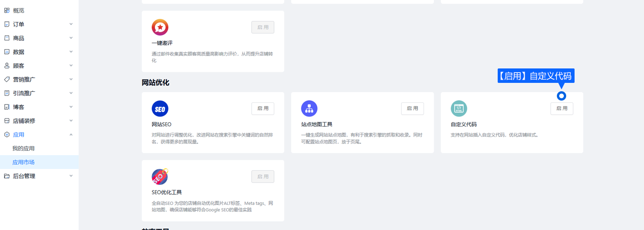Expand the 后台管理 menu
This screenshot has width=644, height=230.
tap(71, 176)
